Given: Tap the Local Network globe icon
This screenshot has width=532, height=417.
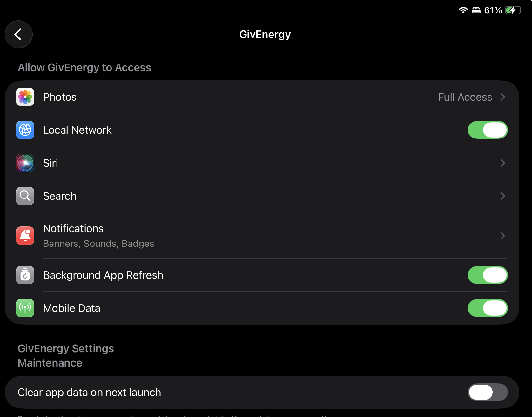Looking at the screenshot, I should point(25,130).
